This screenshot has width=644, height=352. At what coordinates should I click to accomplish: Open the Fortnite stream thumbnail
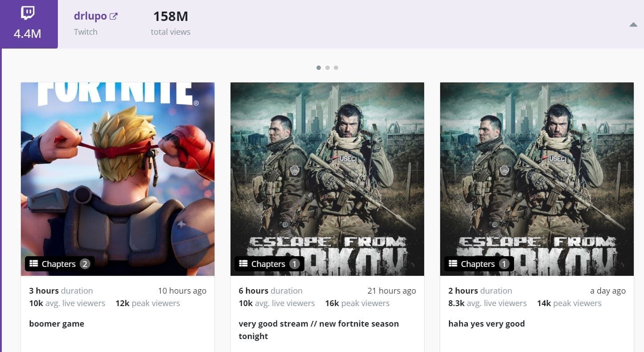117,169
